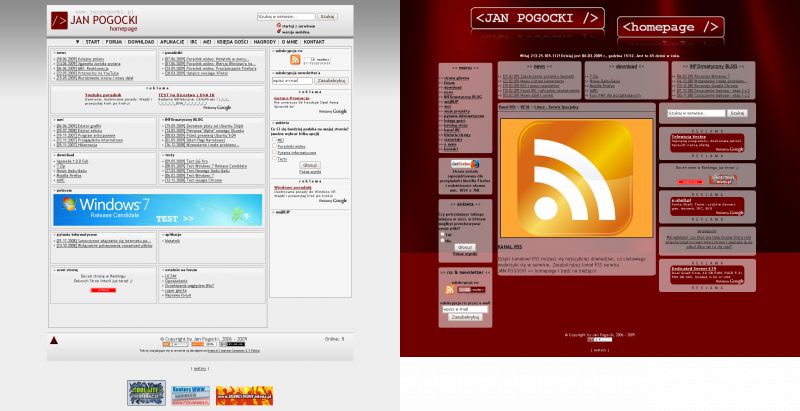Screen dimensions: 800x411
Task: Focus the search field on the light page
Action: point(286,17)
